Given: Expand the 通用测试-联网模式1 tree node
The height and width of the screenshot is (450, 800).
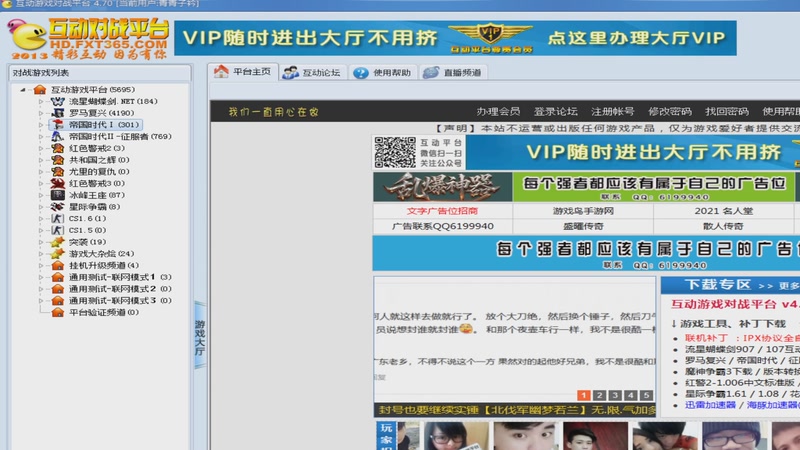Looking at the screenshot, I should click(41, 277).
